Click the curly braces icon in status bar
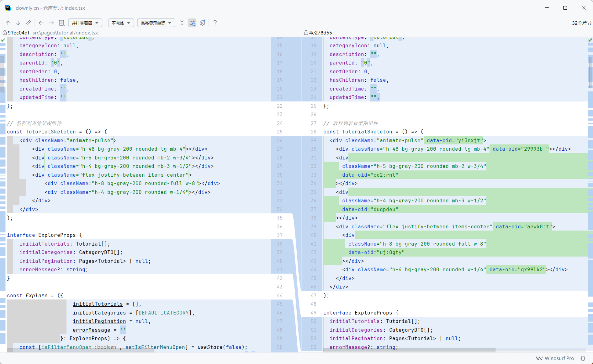This screenshot has height=364, width=593. pos(583,358)
